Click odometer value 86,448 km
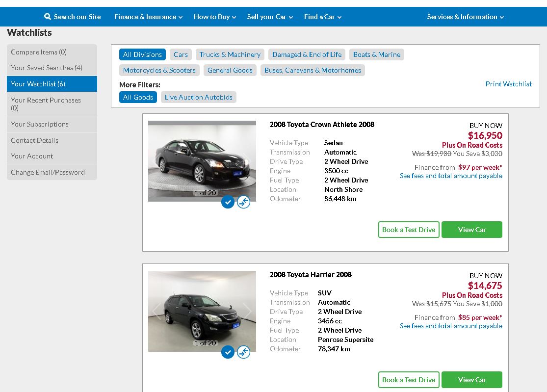Screen dimensions: 547x392 pos(340,199)
